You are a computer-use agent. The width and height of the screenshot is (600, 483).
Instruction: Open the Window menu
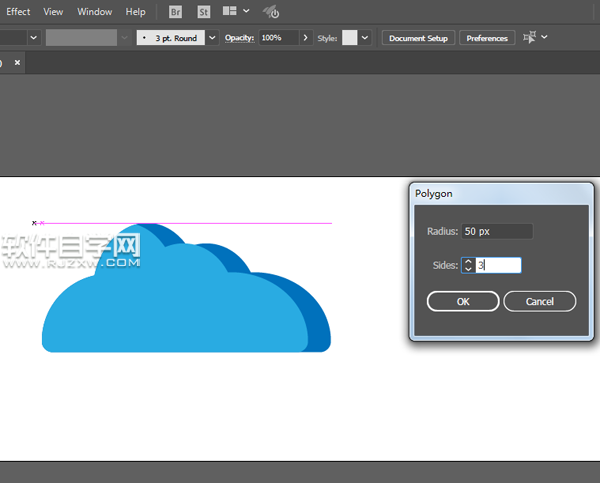95,12
